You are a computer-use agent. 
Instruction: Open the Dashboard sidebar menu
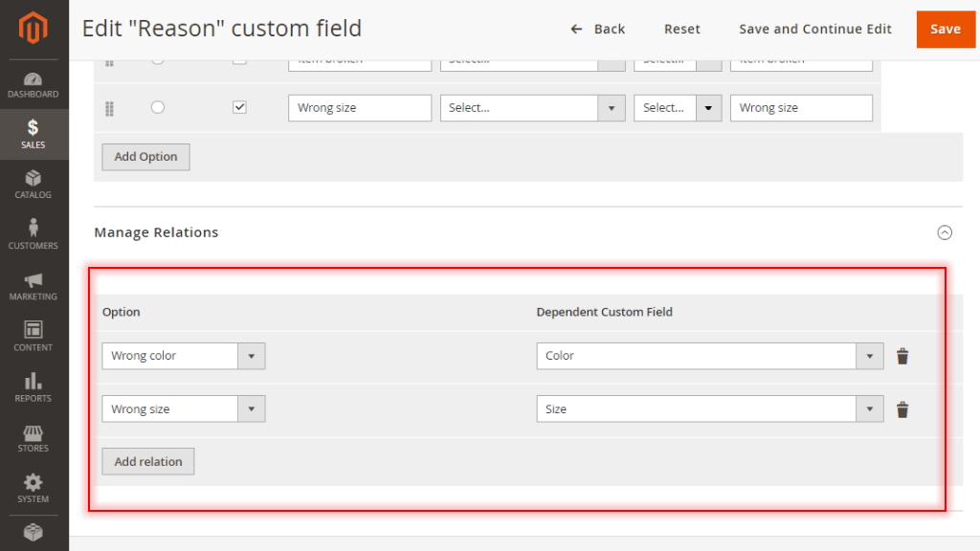[33, 85]
